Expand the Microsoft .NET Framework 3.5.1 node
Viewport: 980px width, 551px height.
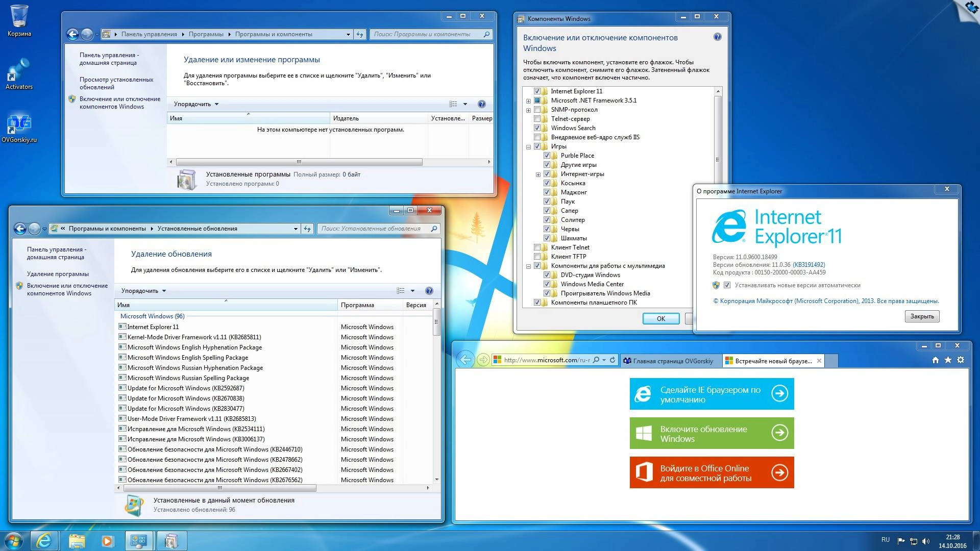coord(528,101)
